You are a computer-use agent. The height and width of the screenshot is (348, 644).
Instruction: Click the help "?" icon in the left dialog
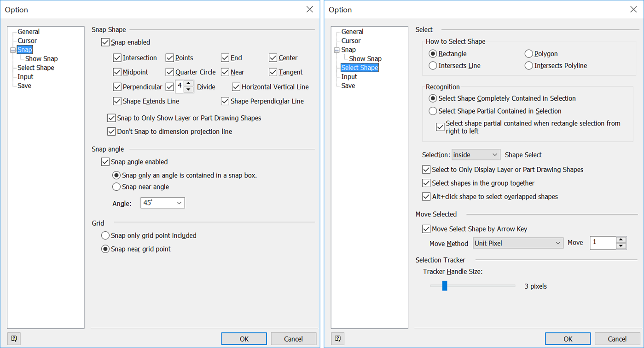tap(14, 338)
